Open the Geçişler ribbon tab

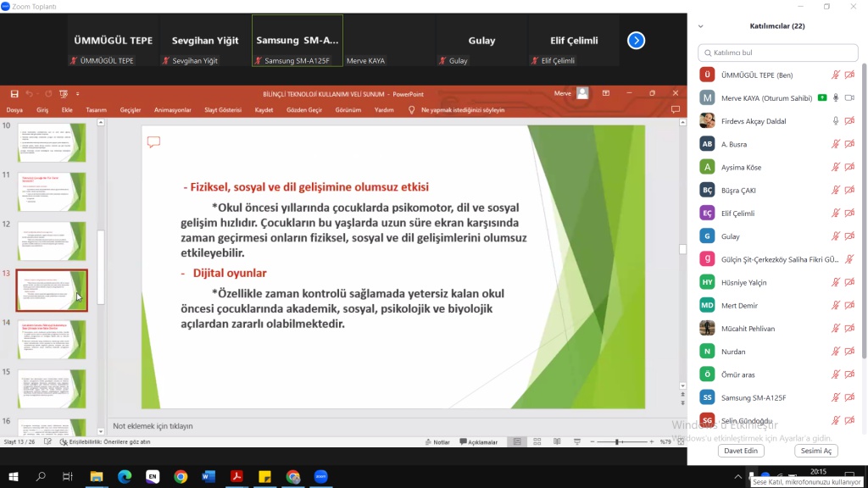(130, 109)
